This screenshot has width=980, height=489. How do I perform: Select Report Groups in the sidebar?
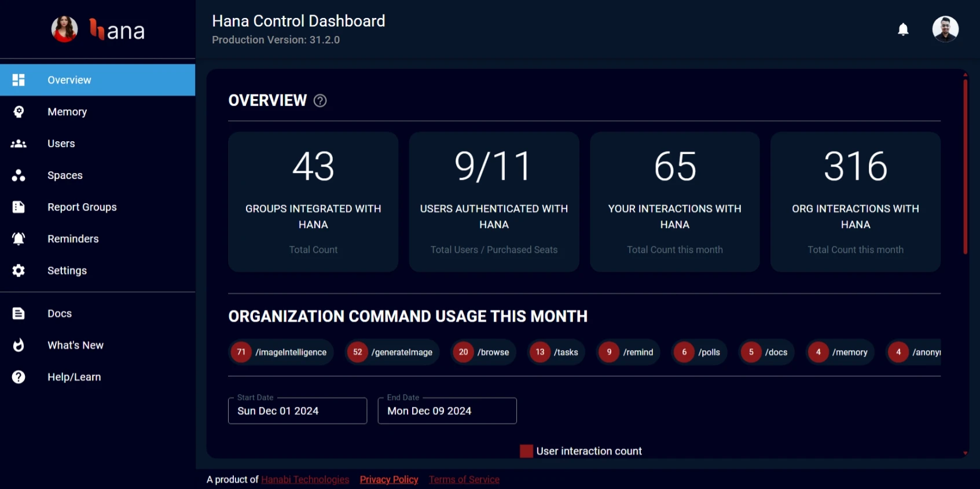coord(97,207)
